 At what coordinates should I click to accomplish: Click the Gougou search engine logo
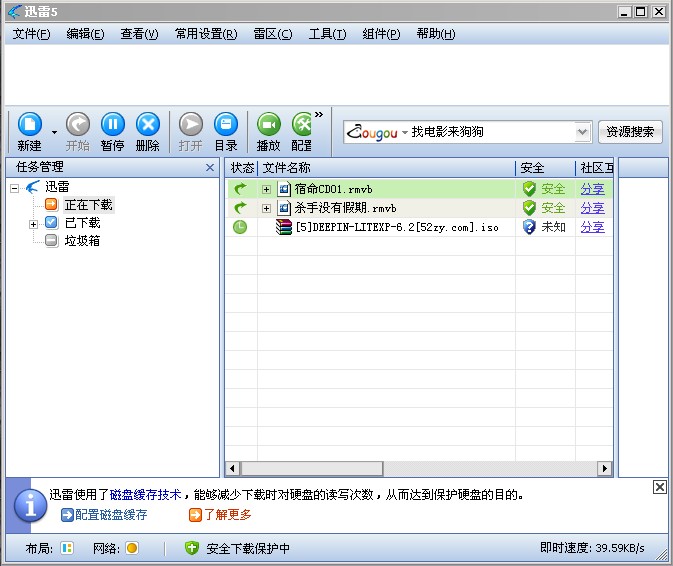point(372,132)
